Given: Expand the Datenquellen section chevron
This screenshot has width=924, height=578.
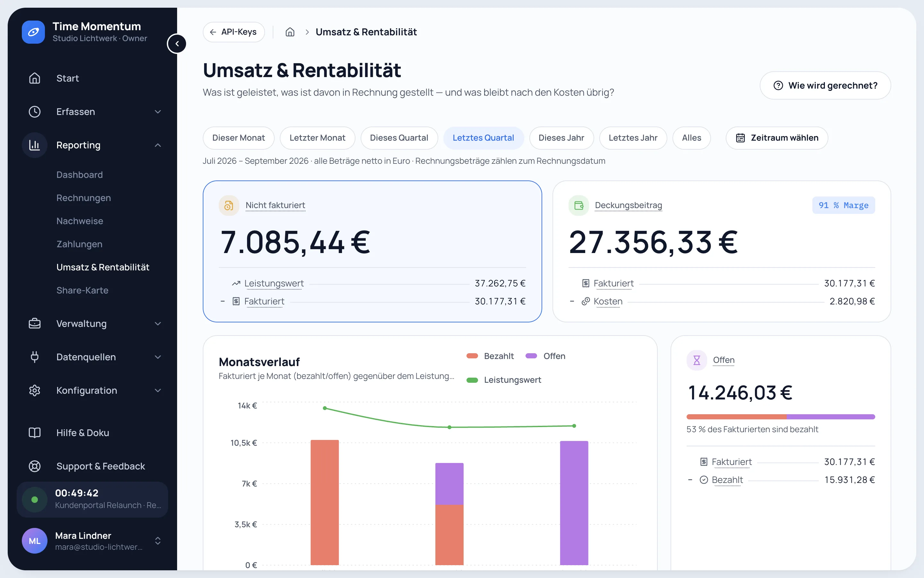Looking at the screenshot, I should (158, 357).
